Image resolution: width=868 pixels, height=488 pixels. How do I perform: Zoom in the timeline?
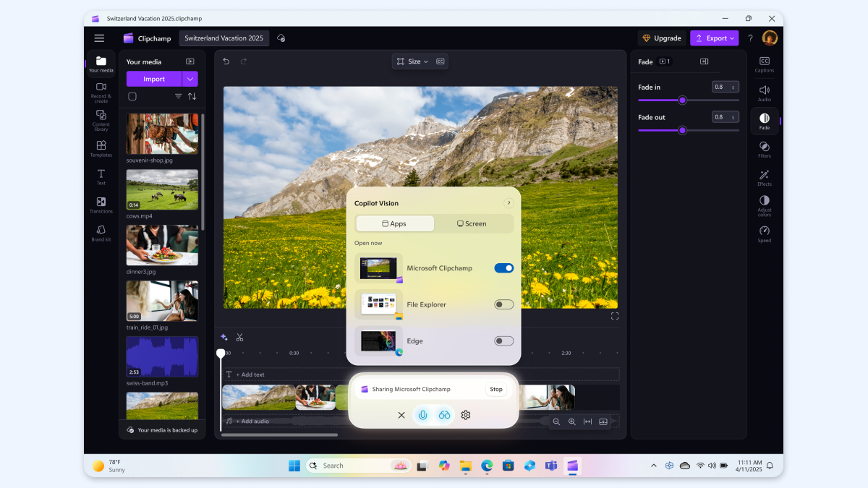tap(571, 421)
